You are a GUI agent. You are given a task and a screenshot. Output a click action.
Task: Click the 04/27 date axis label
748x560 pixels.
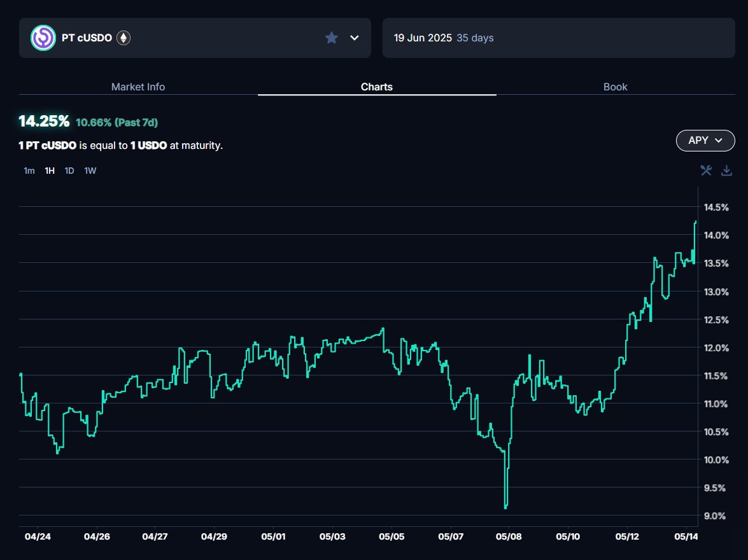pos(155,536)
